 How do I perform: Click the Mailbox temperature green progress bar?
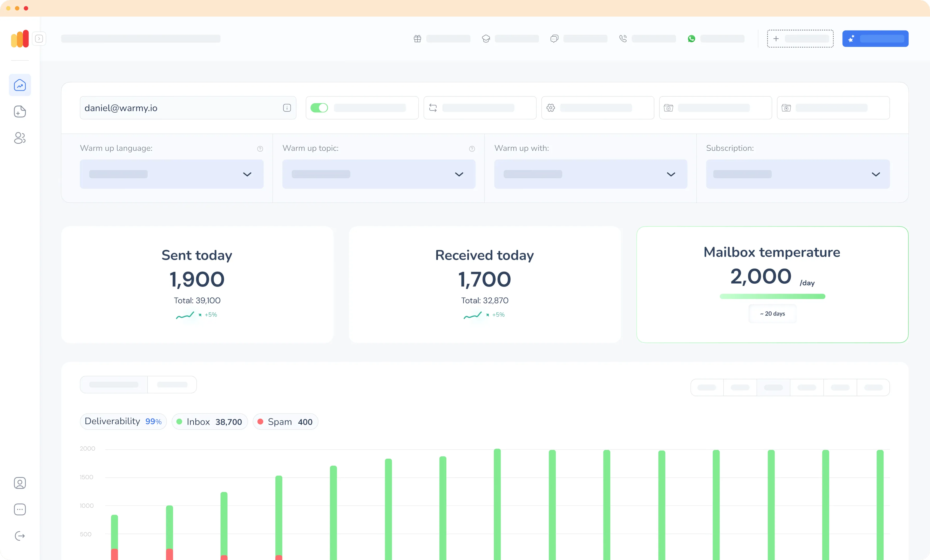(772, 296)
